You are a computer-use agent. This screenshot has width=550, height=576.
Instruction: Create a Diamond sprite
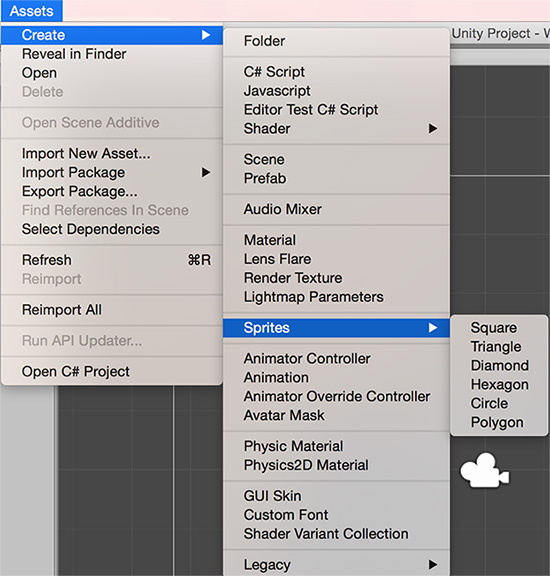(x=499, y=366)
